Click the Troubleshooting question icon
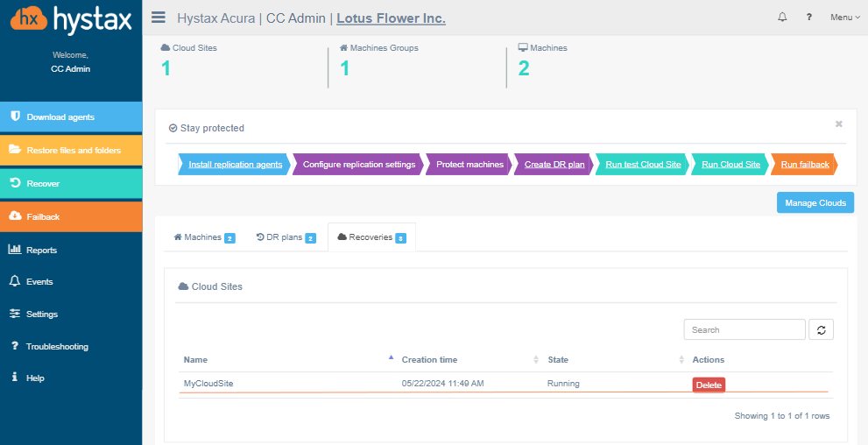This screenshot has height=445, width=868. (x=15, y=346)
